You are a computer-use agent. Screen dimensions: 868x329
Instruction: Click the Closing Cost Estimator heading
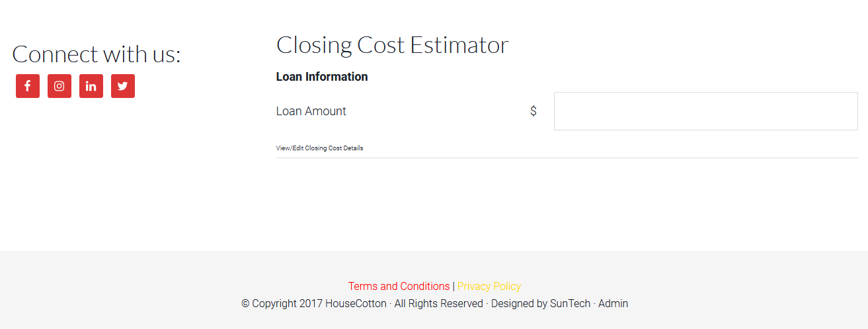tap(392, 45)
